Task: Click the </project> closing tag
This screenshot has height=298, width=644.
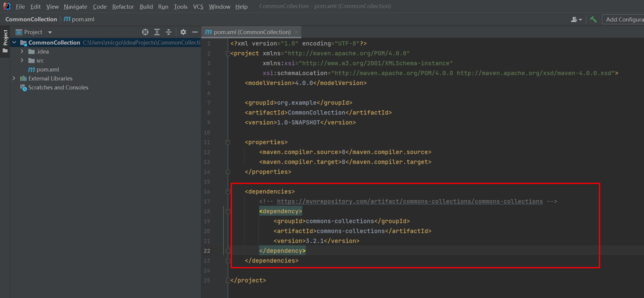Action: 248,280
